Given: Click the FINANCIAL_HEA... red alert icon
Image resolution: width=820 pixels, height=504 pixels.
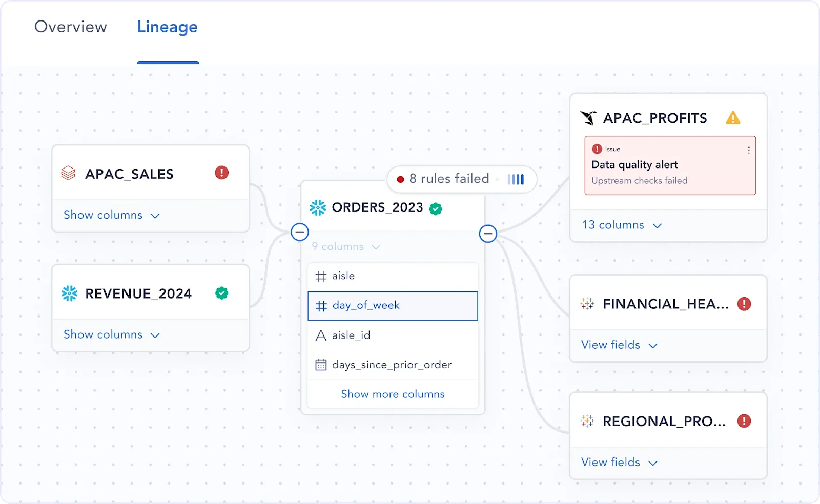Looking at the screenshot, I should coord(744,304).
